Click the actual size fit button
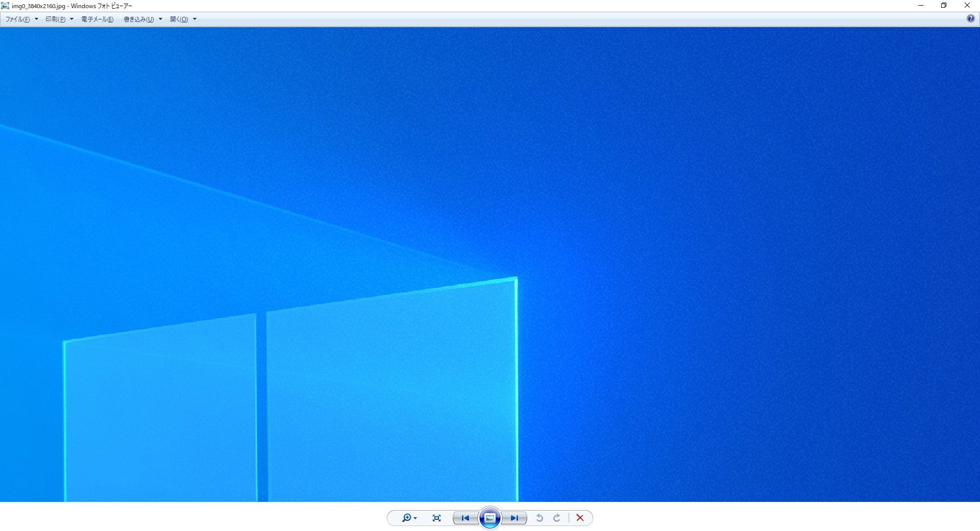Image resolution: width=980 pixels, height=531 pixels. tap(436, 518)
